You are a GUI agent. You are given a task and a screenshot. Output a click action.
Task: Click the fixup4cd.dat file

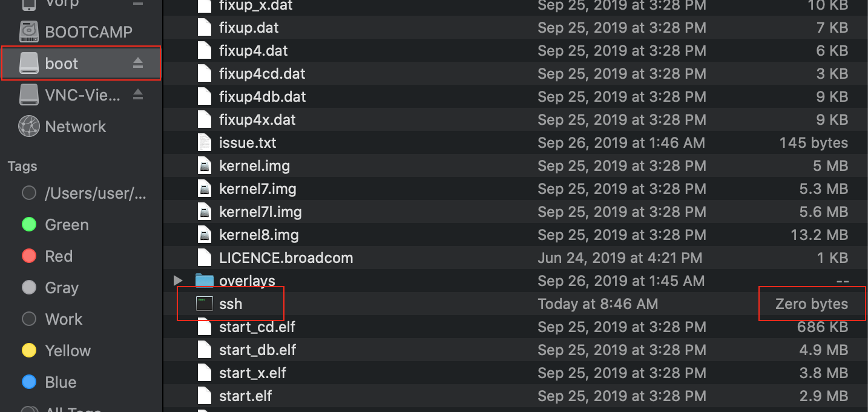coord(262,73)
